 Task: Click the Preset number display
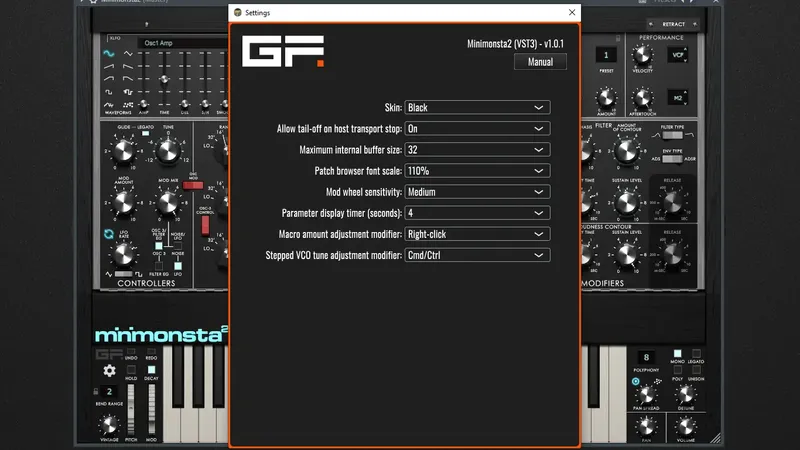pyautogui.click(x=606, y=55)
